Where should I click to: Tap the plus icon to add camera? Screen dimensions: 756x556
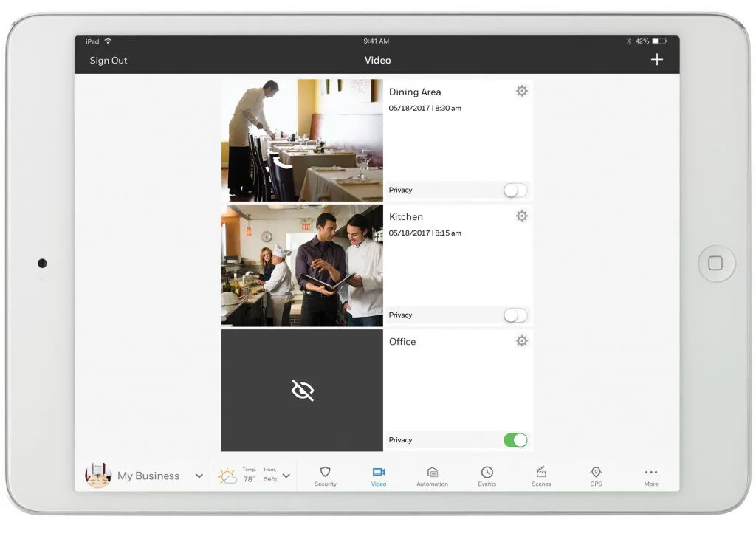coord(657,60)
